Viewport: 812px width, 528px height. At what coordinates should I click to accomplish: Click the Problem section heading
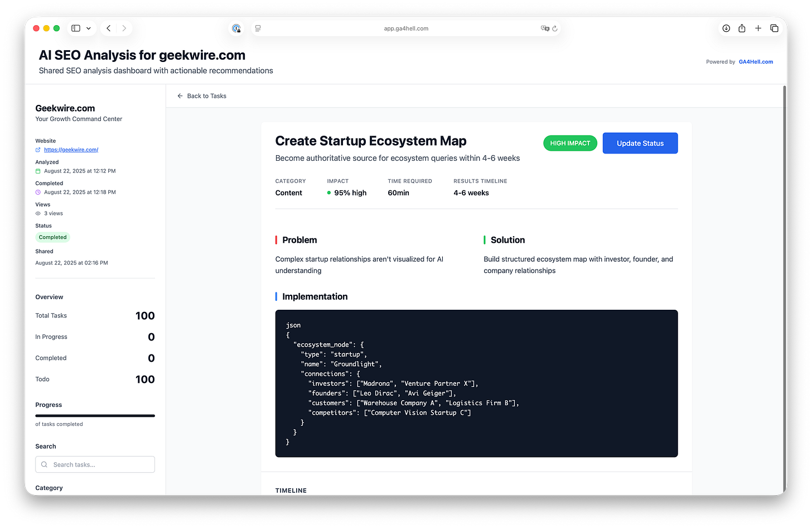[299, 240]
